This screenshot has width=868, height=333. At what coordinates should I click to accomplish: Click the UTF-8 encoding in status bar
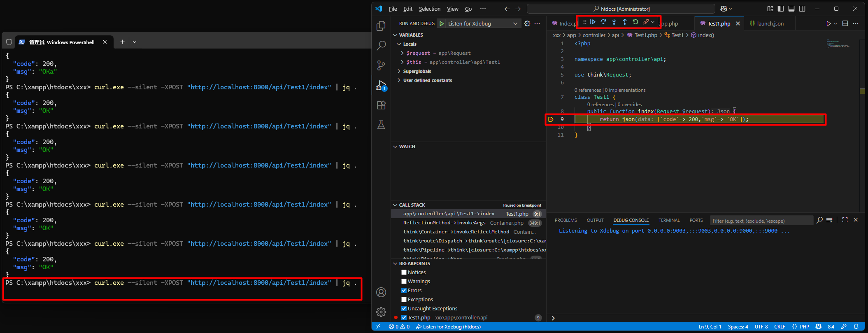pyautogui.click(x=761, y=326)
